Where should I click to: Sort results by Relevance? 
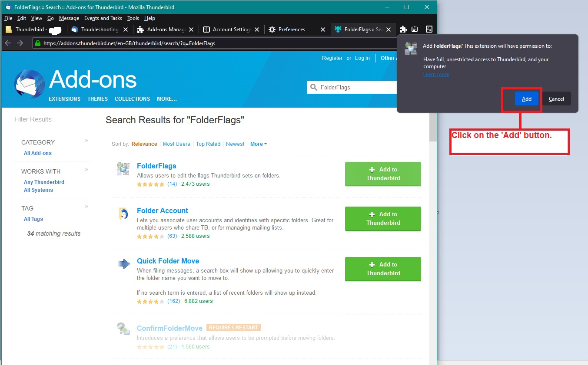click(144, 144)
